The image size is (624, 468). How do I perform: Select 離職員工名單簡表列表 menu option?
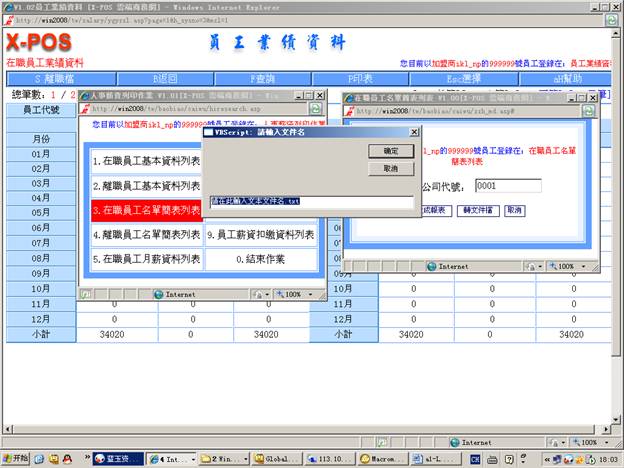point(146,235)
